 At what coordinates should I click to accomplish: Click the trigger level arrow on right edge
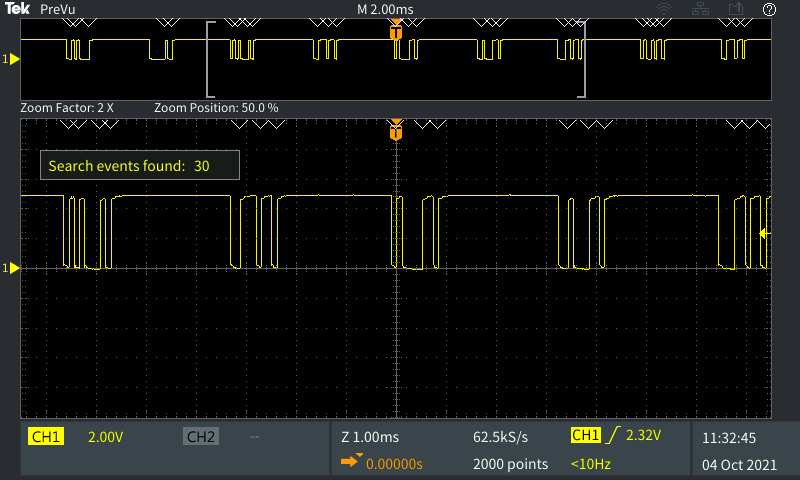(x=763, y=234)
